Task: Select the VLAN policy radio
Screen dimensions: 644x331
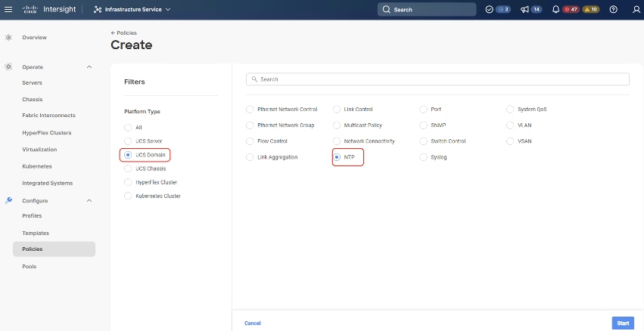Action: coord(510,125)
